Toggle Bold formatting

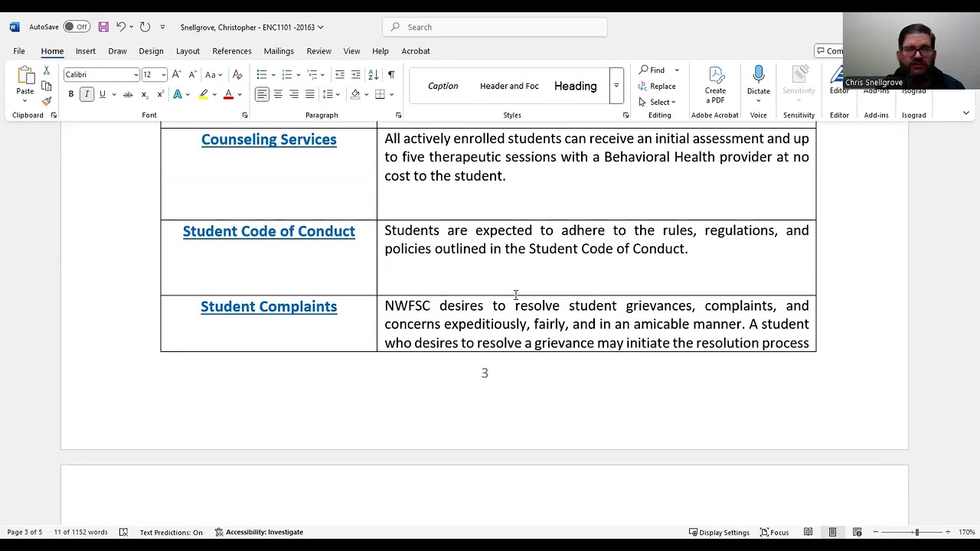point(70,94)
